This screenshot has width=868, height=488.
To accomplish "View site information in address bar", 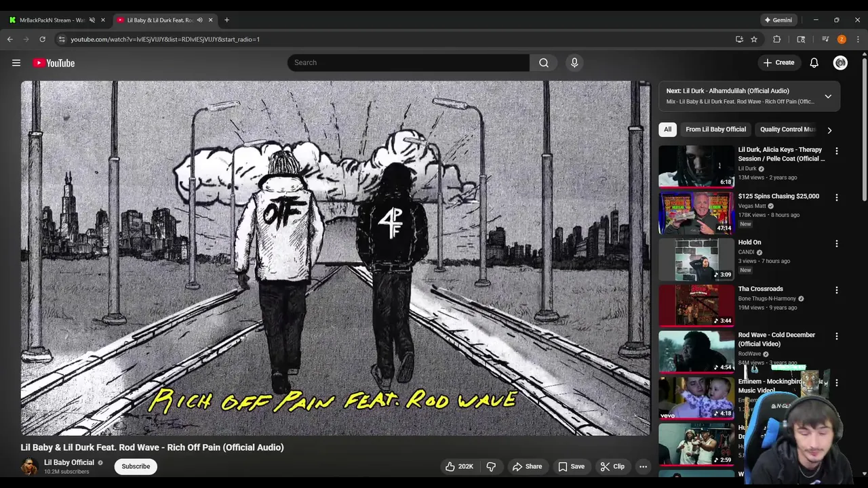I will [x=62, y=39].
